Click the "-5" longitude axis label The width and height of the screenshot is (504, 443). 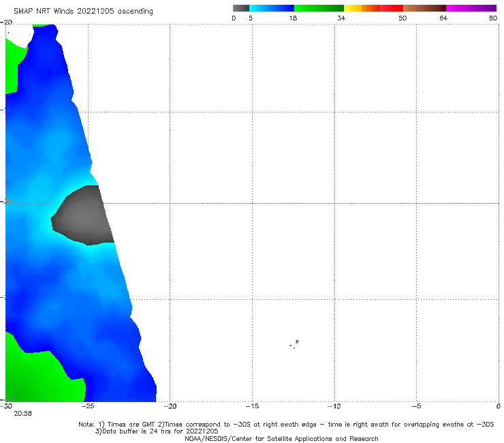click(x=416, y=406)
